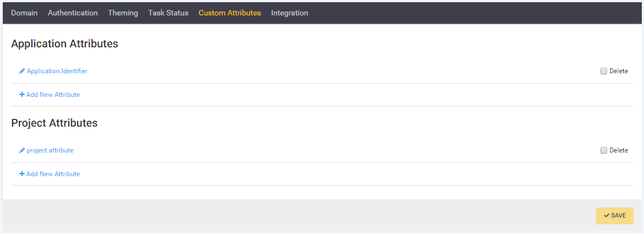The width and height of the screenshot is (644, 234).
Task: Click Add New Attribute text under Application Attributes
Action: click(53, 95)
